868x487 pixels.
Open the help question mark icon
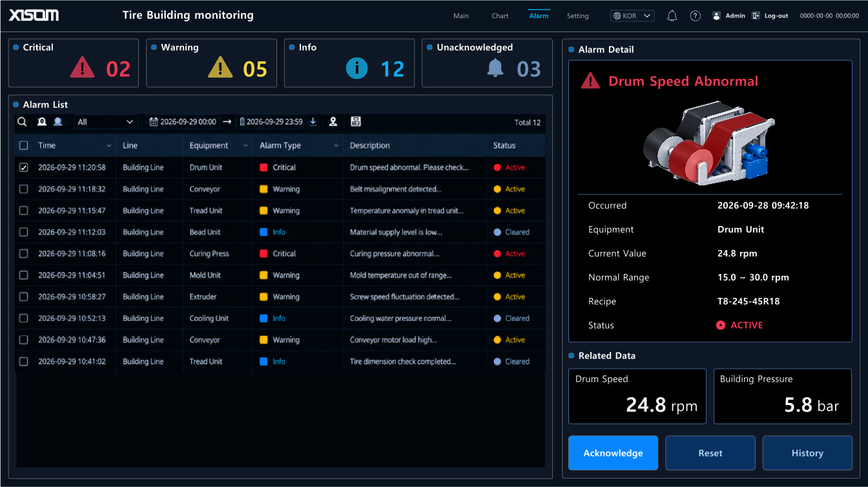coord(695,16)
